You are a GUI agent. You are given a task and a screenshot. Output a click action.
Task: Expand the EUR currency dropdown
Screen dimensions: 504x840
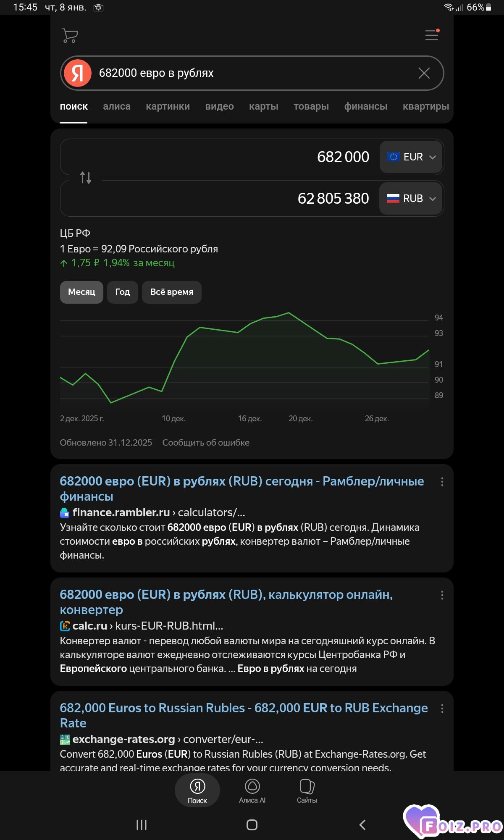click(x=411, y=157)
